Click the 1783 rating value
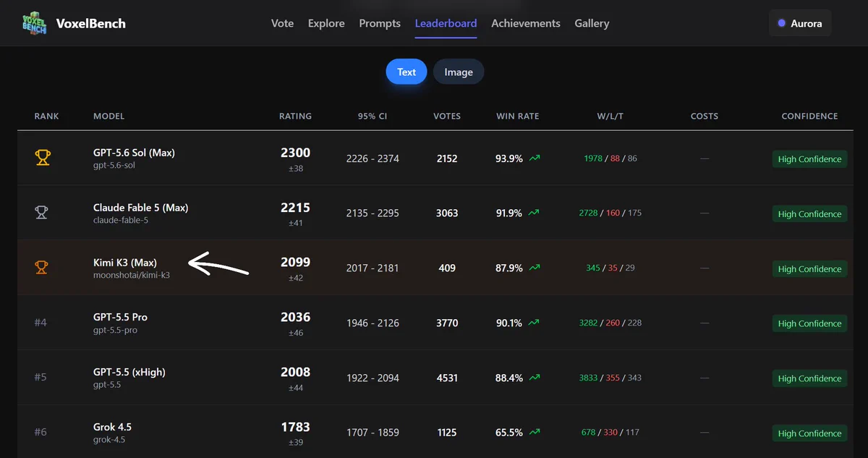Screen dimensions: 868x458 click(x=295, y=427)
